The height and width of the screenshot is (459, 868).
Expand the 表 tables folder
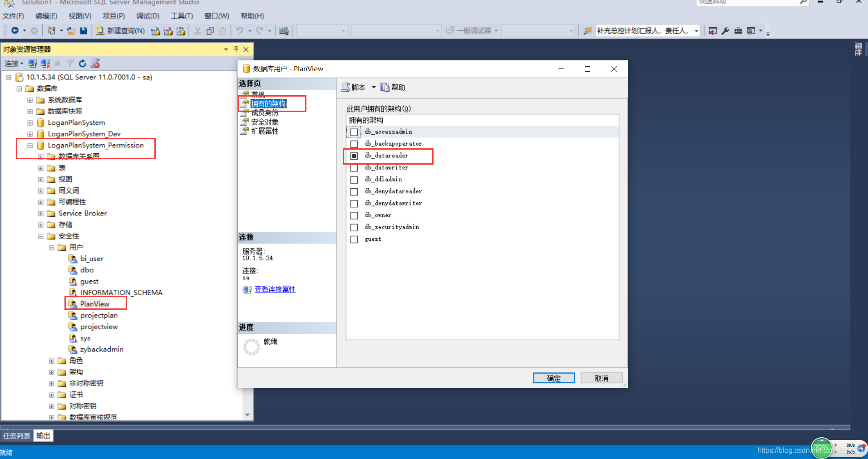pyautogui.click(x=41, y=168)
